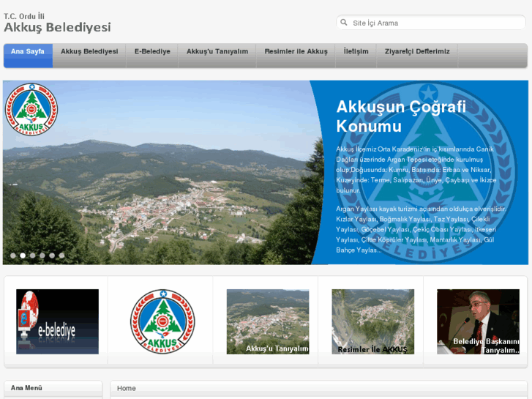Select the sixth slideshow dot
This screenshot has height=399, width=532.
click(61, 256)
